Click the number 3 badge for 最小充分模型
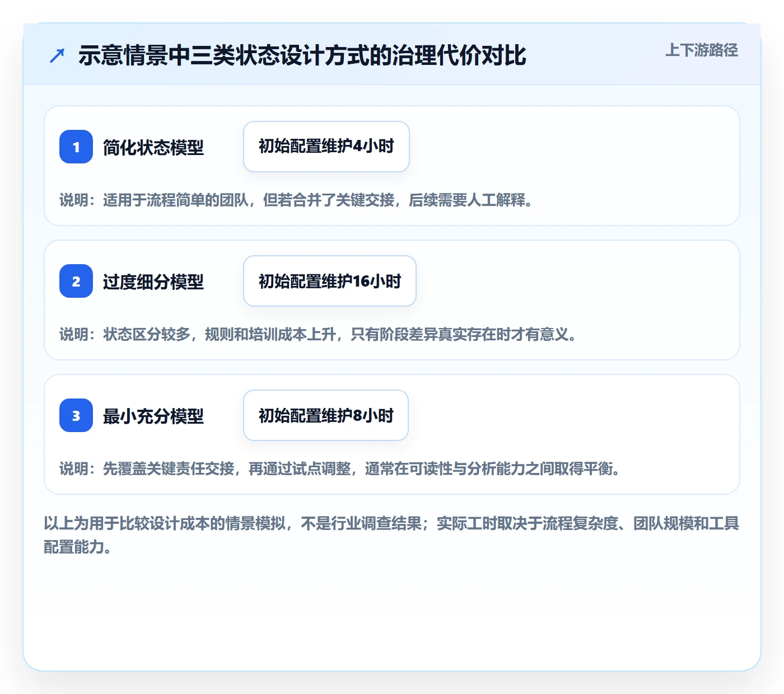Viewport: 784px width, 694px height. pyautogui.click(x=76, y=415)
